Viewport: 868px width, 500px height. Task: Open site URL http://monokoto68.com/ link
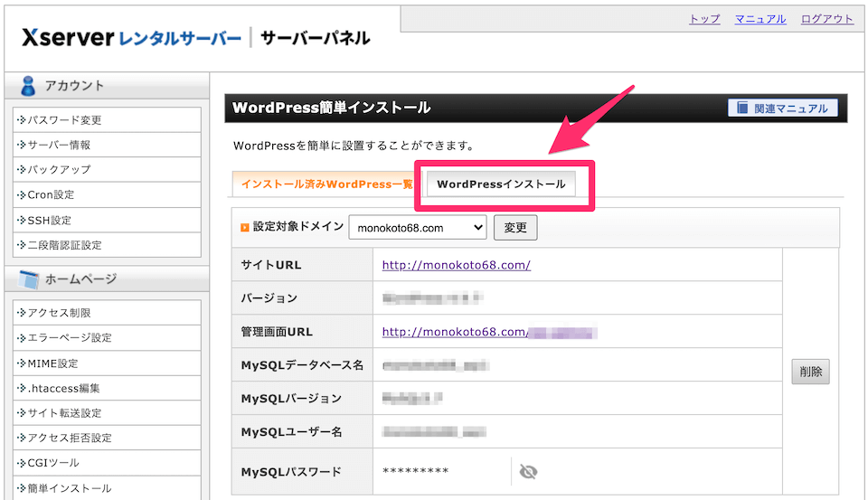coord(456,265)
